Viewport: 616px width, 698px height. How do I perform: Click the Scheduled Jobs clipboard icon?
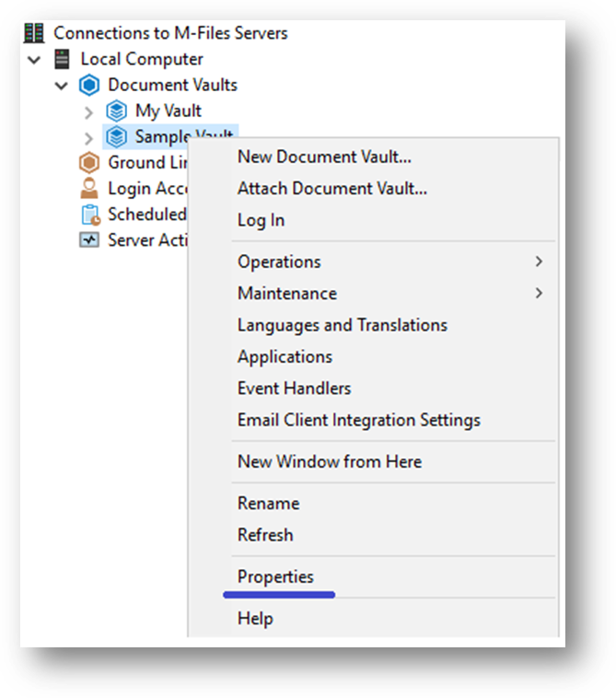[x=91, y=215]
